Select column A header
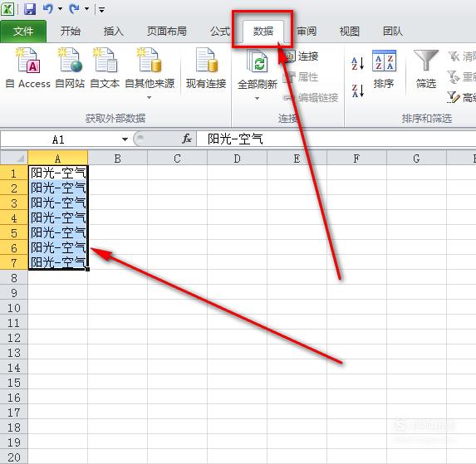The width and height of the screenshot is (476, 464). pyautogui.click(x=57, y=158)
